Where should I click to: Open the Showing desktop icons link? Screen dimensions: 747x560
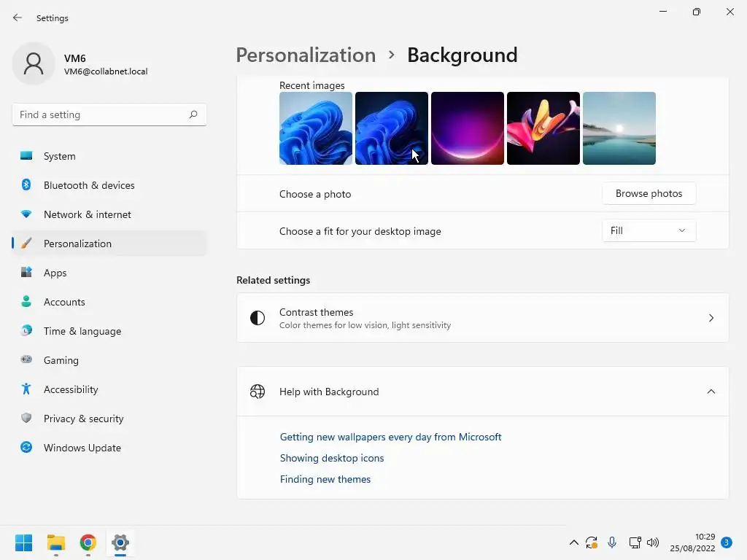point(332,458)
